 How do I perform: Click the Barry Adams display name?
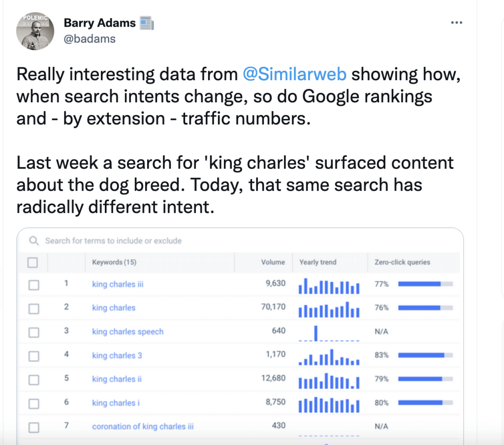click(x=99, y=23)
